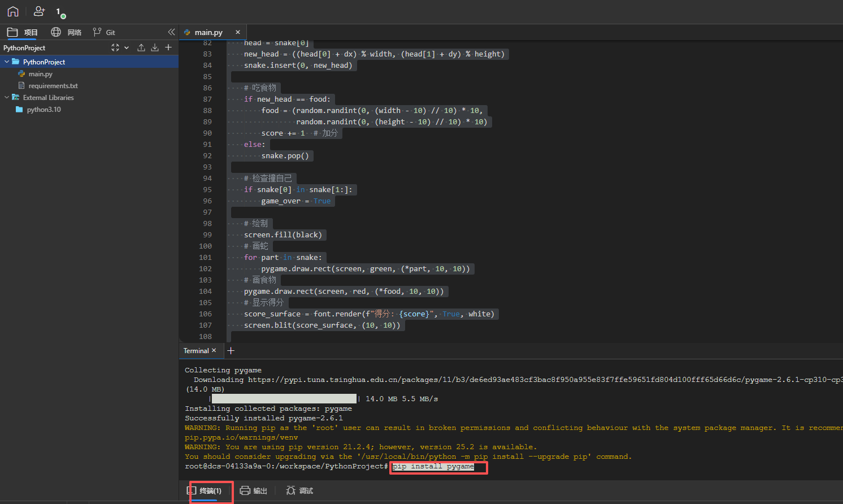Collapse the External Libraries node
843x504 pixels.
(7, 98)
